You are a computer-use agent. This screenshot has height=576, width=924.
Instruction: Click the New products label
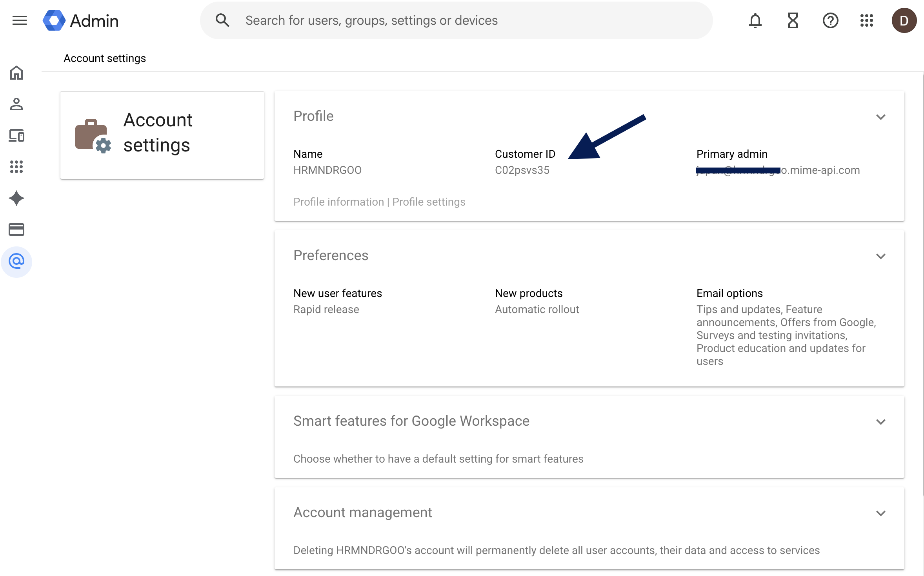[529, 293]
